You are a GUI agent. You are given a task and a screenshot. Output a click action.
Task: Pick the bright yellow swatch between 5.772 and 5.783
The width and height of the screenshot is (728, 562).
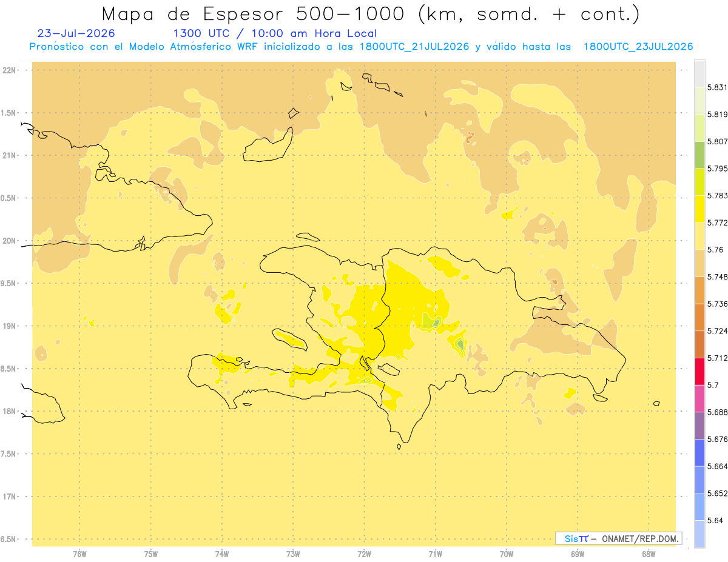699,209
